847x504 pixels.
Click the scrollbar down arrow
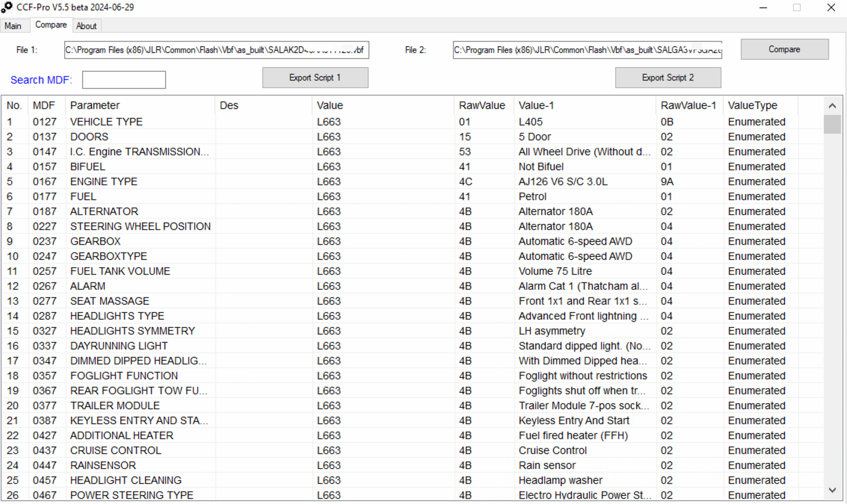pos(832,490)
